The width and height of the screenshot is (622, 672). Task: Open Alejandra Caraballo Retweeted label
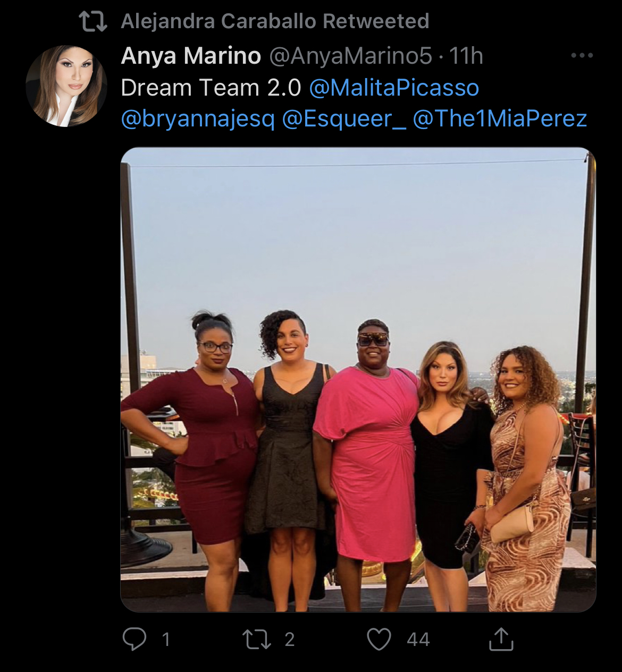coord(275,21)
